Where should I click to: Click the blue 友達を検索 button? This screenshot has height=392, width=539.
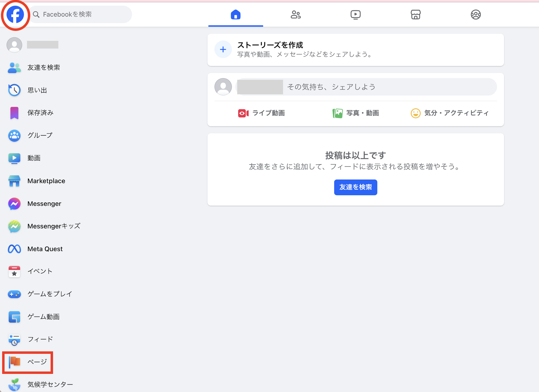click(x=356, y=187)
